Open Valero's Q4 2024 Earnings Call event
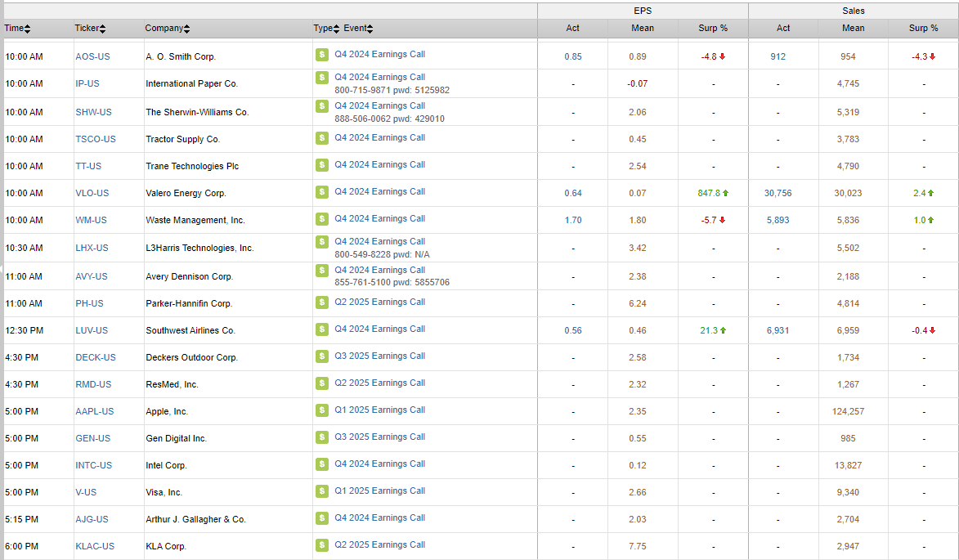This screenshot has width=959, height=560. pos(380,191)
